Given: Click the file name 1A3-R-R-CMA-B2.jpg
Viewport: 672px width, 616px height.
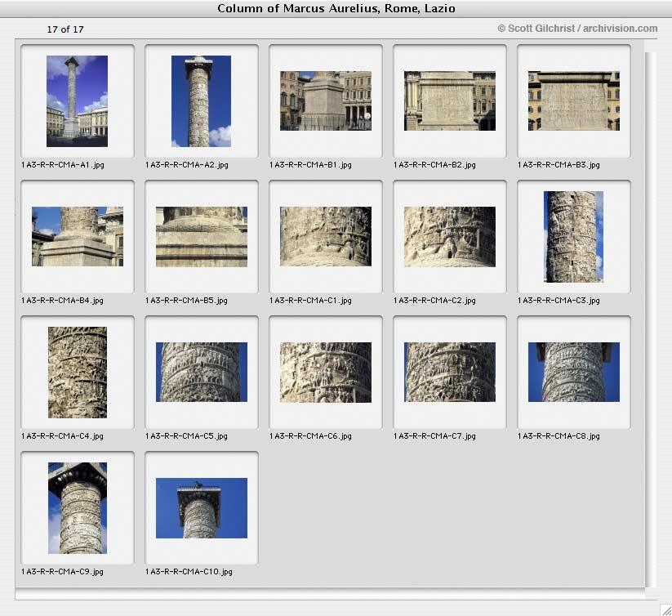Looking at the screenshot, I should click(x=434, y=164).
